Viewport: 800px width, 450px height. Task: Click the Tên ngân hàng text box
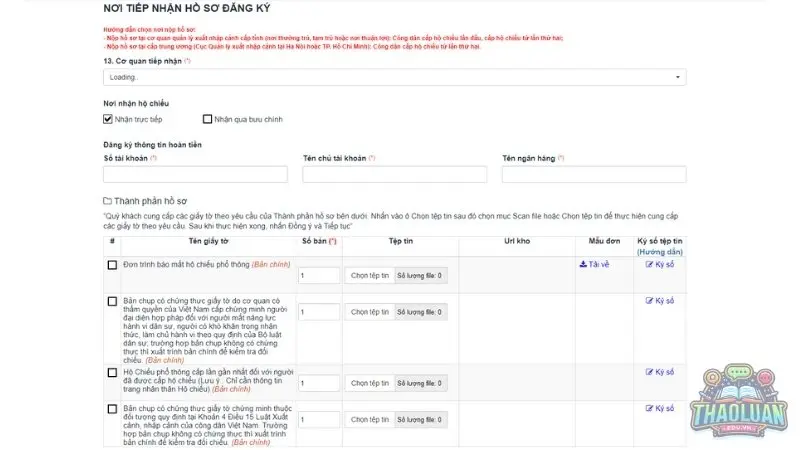[x=594, y=174]
